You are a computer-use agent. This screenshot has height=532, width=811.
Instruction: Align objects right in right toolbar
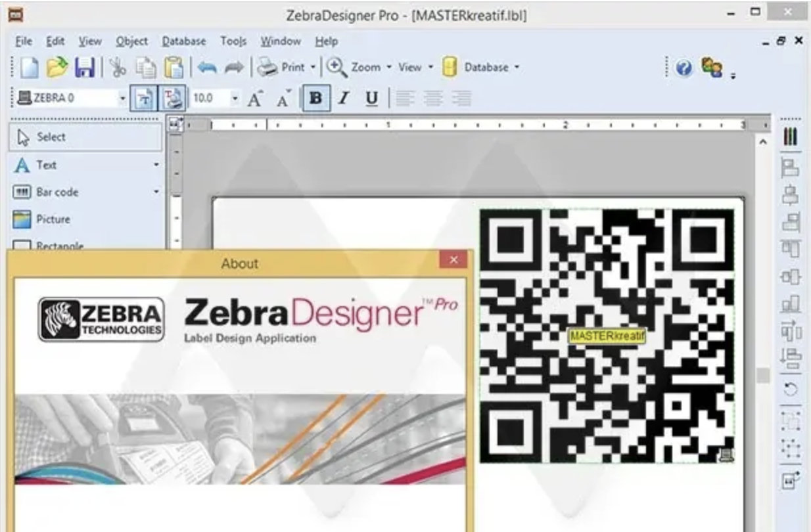click(x=791, y=223)
